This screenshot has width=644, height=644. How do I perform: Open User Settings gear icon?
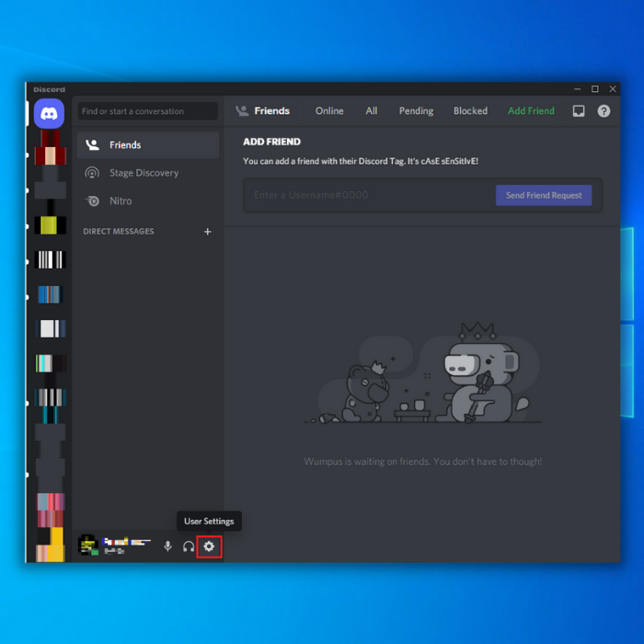tap(209, 546)
